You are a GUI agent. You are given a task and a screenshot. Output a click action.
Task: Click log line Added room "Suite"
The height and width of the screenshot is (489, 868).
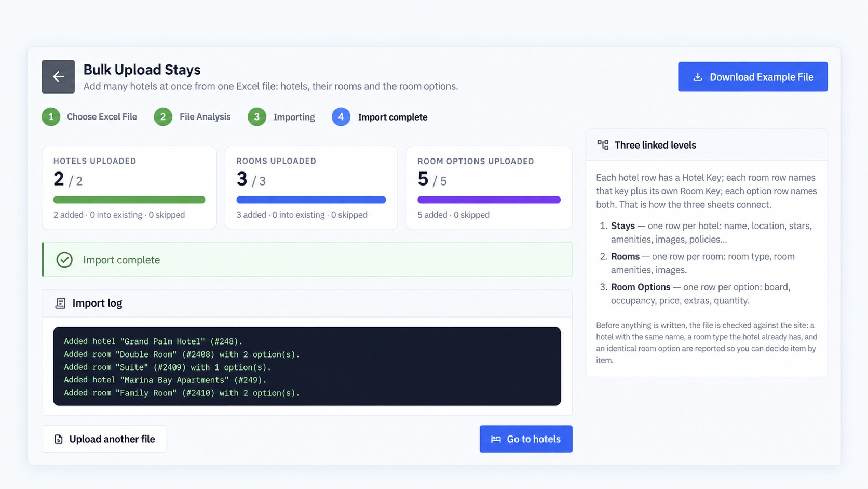[x=167, y=367]
